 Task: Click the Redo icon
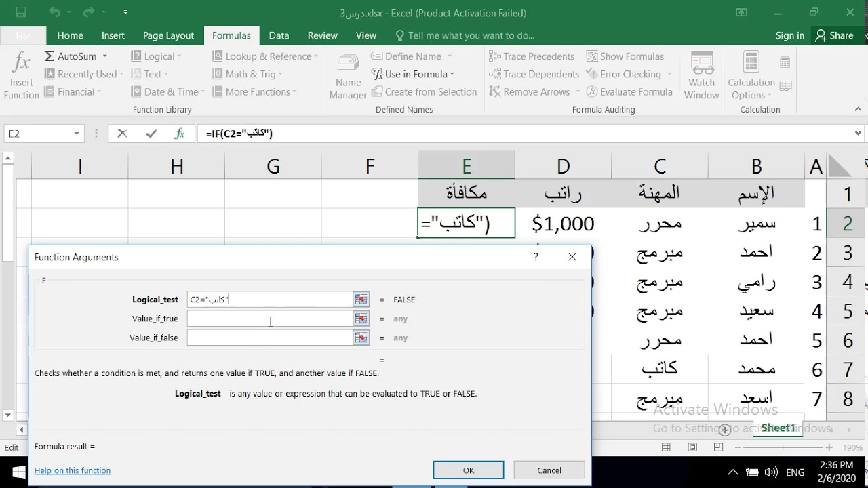click(x=88, y=12)
